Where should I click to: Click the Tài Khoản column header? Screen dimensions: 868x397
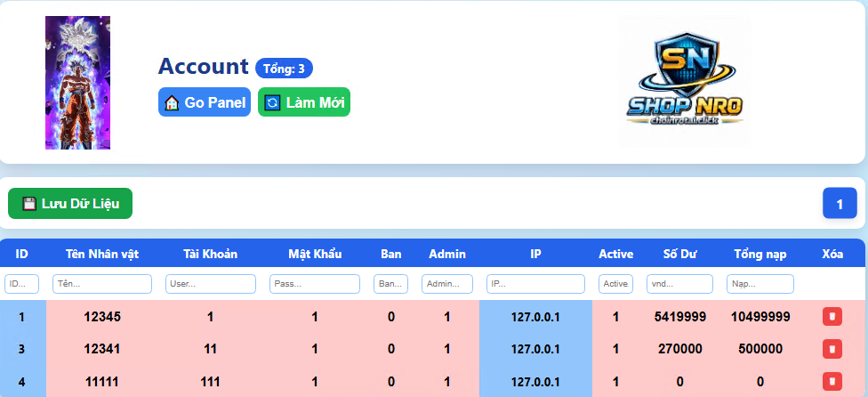coord(211,255)
